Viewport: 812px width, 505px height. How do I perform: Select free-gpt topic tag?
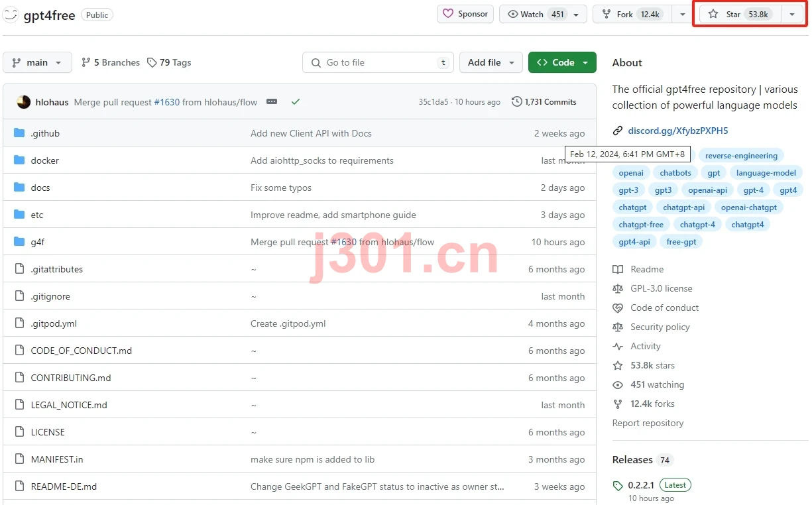pos(681,242)
